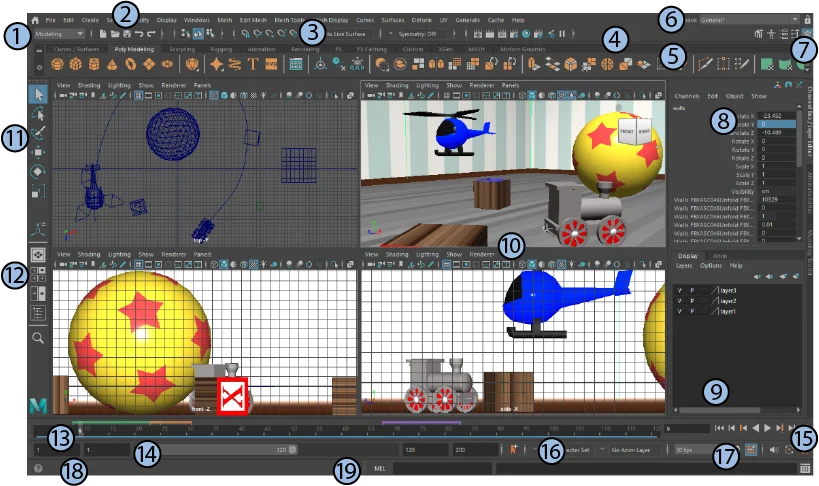The width and height of the screenshot is (819, 486).
Task: Select the arrow Select tool in Tool Box
Action: point(38,94)
